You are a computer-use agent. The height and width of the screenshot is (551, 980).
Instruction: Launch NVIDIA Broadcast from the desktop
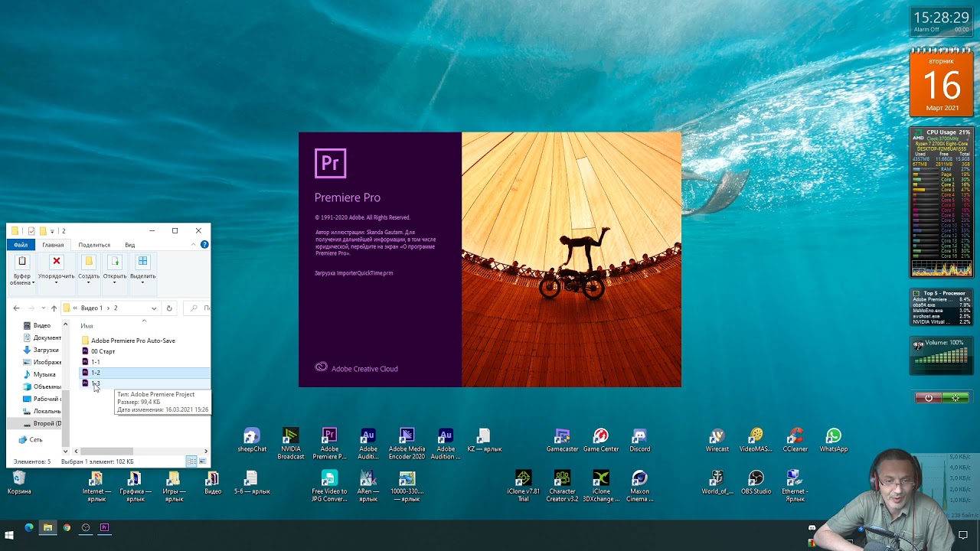click(290, 444)
